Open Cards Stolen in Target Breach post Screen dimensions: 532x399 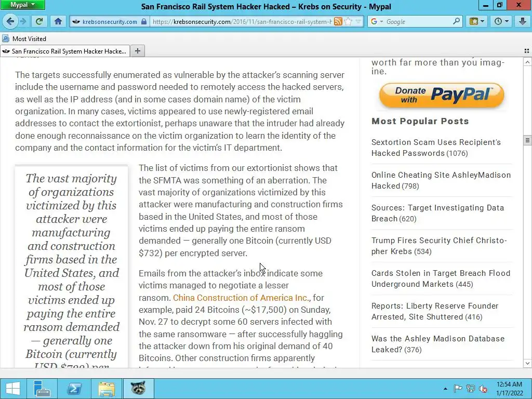point(441,278)
